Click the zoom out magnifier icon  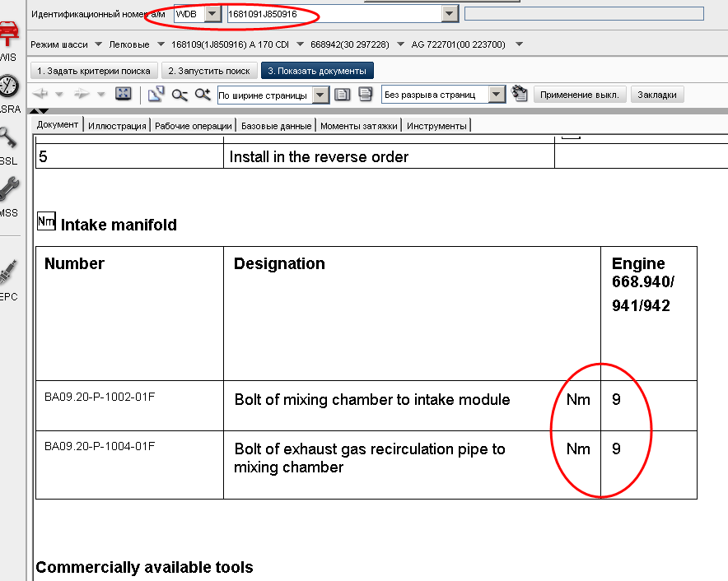coord(180,95)
